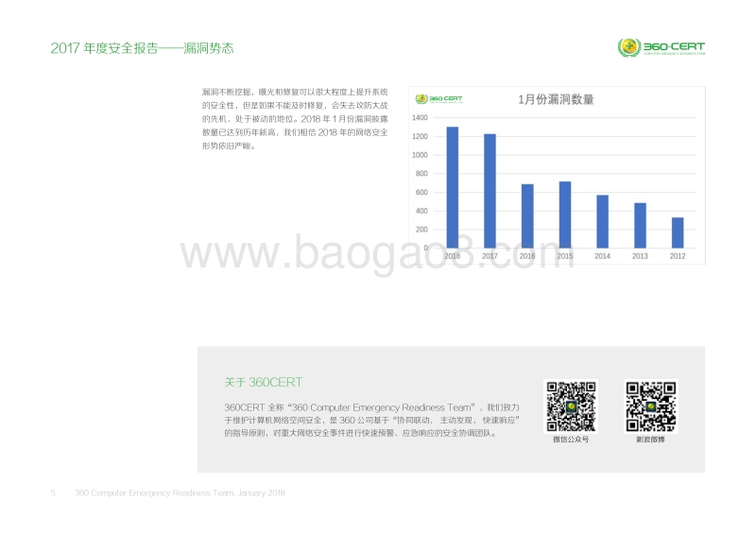Click the x-axis label '2014'

click(603, 256)
